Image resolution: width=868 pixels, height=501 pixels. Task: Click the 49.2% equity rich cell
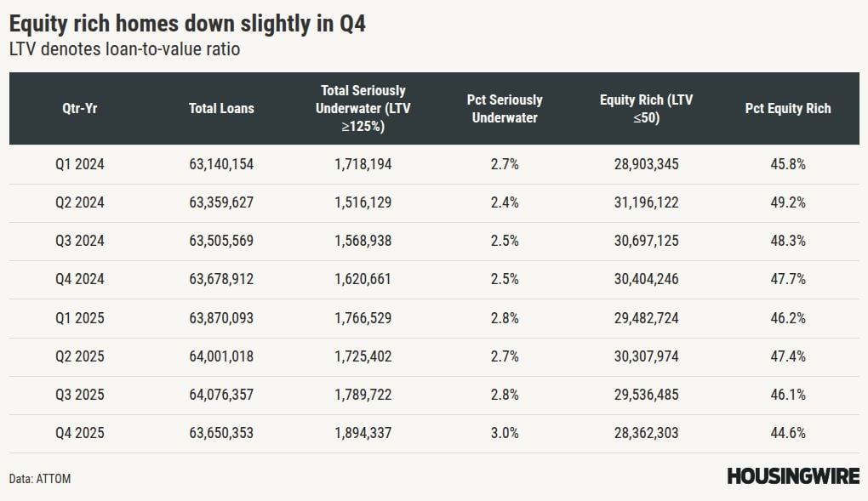point(788,202)
